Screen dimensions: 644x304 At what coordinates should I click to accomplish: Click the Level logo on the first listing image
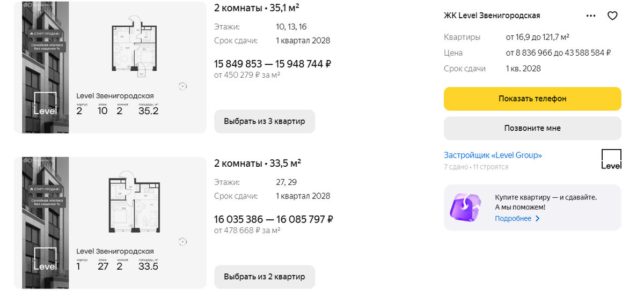pyautogui.click(x=45, y=104)
